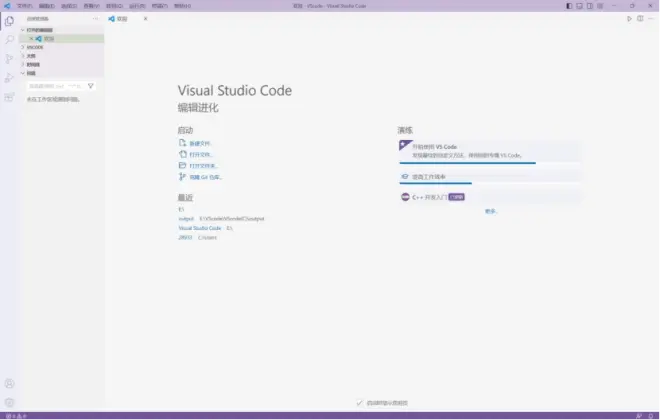Open the 转到 (Go) menu
Viewport: 660px width, 420px height.
pyautogui.click(x=114, y=6)
